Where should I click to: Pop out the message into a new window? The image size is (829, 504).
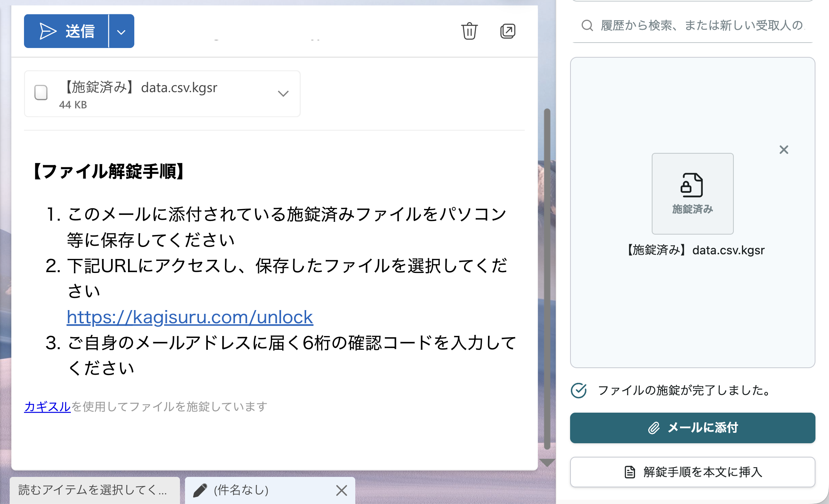[x=508, y=31]
